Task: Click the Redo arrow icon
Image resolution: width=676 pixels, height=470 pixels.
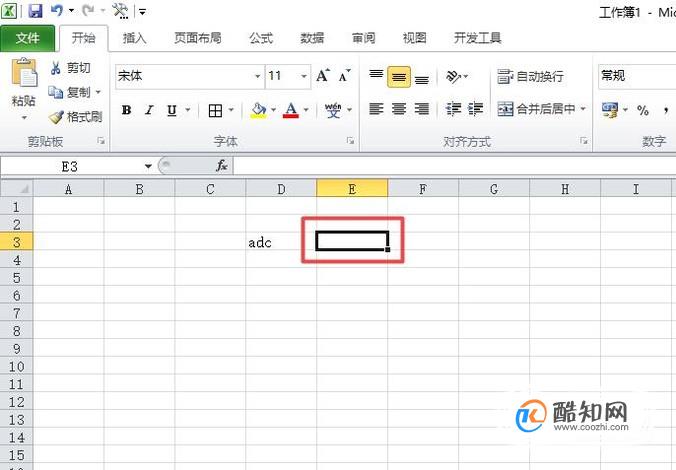Action: 88,10
